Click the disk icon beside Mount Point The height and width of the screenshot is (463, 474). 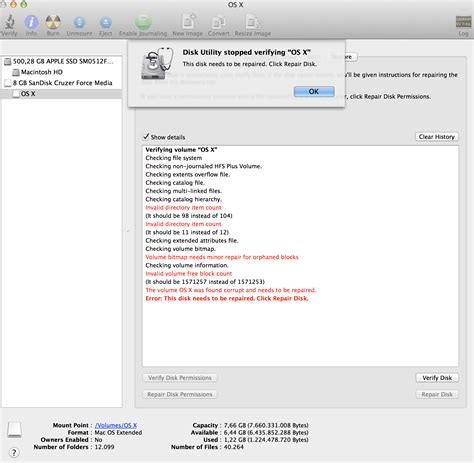[x=14, y=430]
